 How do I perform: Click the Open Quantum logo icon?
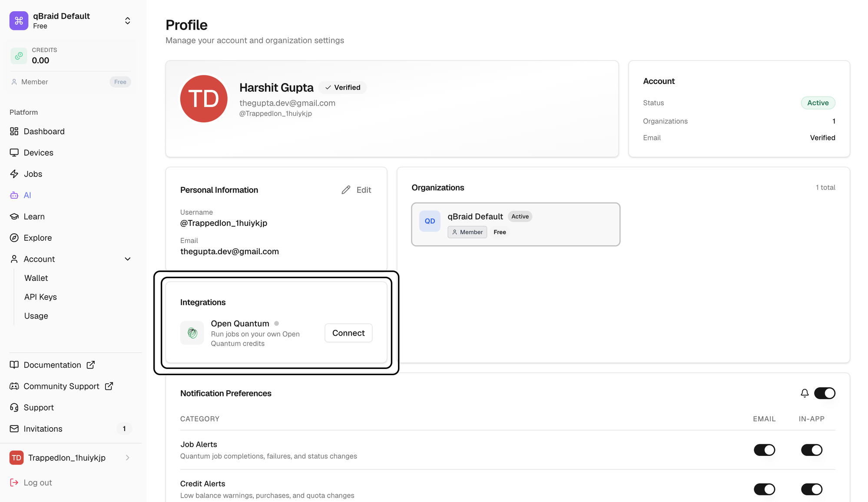click(192, 333)
